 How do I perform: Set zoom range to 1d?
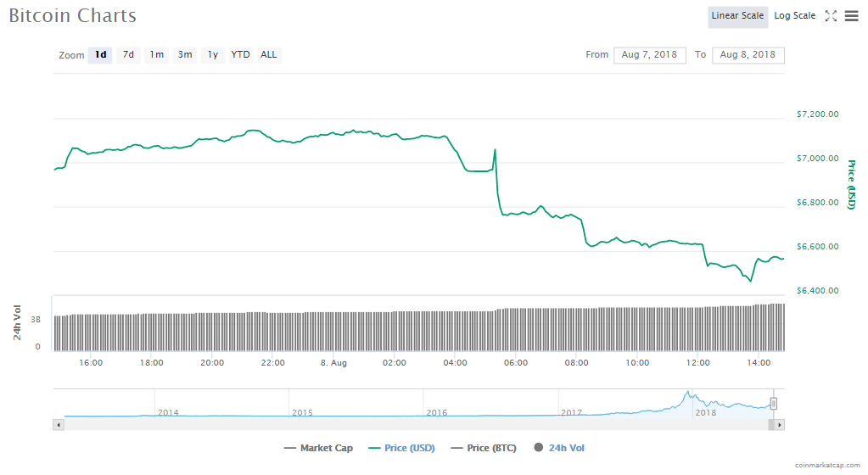point(100,55)
